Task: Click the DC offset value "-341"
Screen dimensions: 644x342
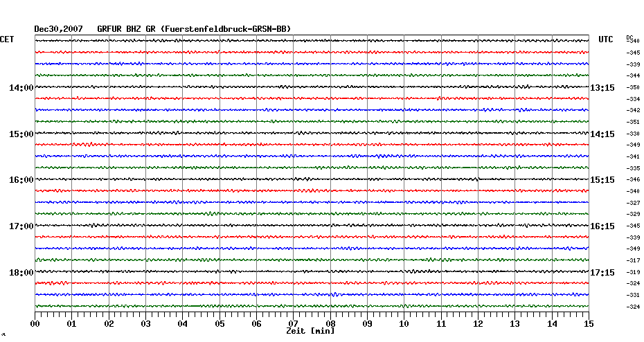Action: click(x=633, y=157)
